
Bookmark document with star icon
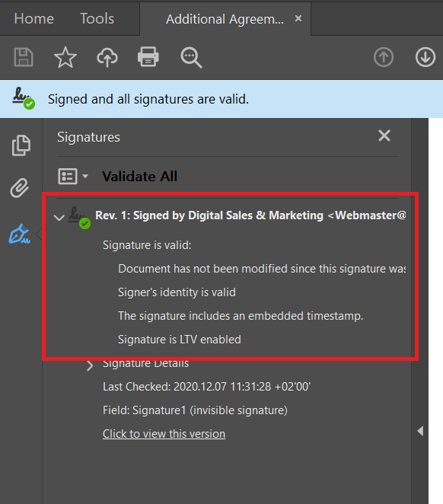point(65,58)
